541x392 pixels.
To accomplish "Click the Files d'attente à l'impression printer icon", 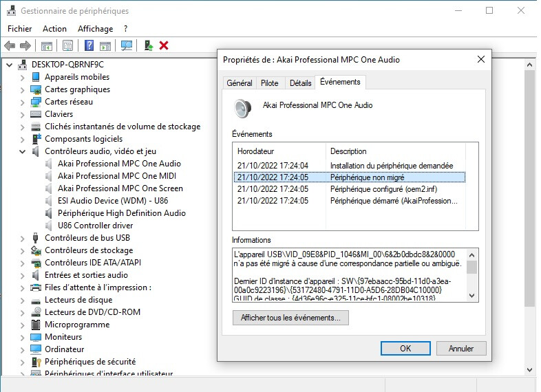I will tap(36, 287).
